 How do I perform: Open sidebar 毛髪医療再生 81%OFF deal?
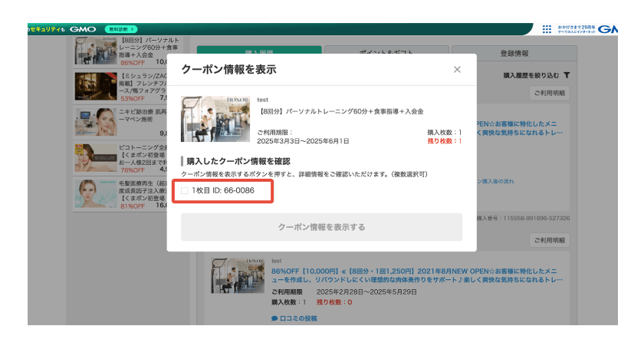click(x=121, y=193)
